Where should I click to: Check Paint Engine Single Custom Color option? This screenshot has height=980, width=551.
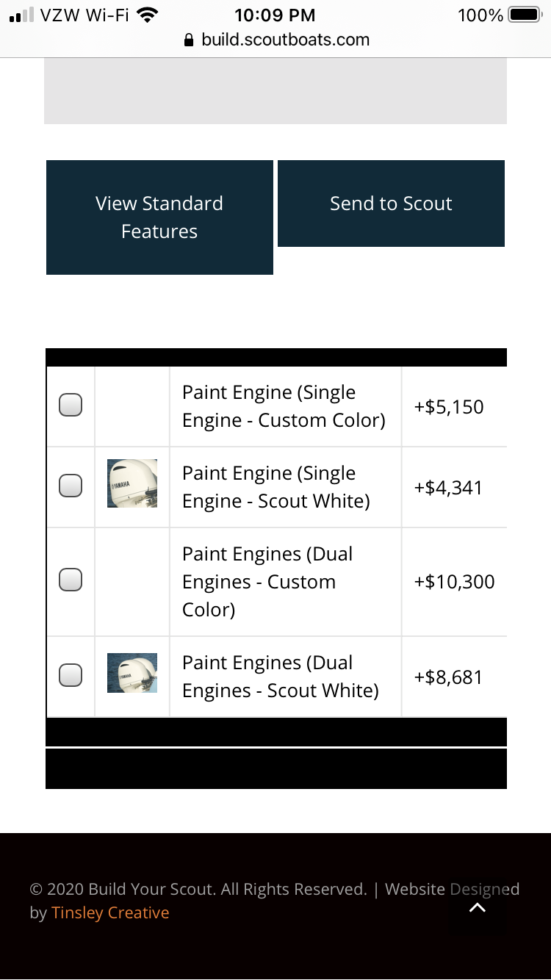[71, 405]
